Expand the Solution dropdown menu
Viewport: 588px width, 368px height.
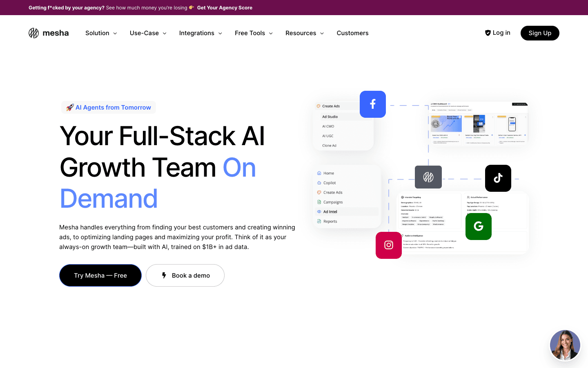coord(101,33)
